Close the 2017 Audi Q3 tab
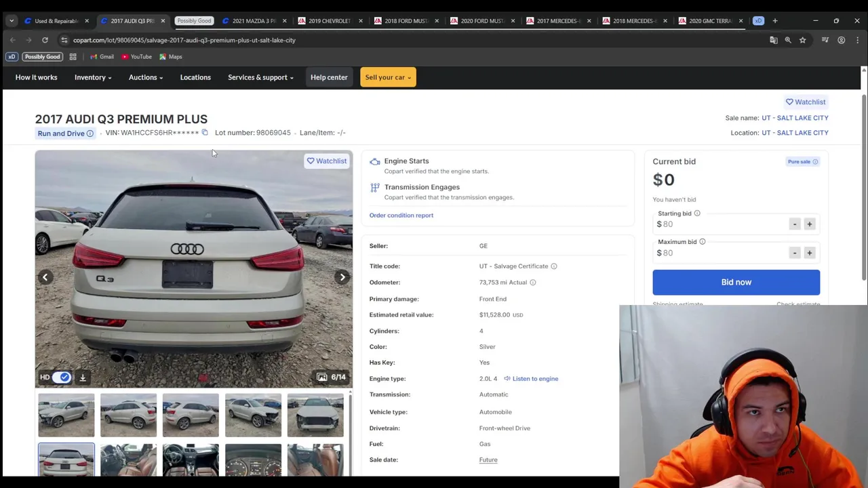This screenshot has width=868, height=488. point(163,21)
